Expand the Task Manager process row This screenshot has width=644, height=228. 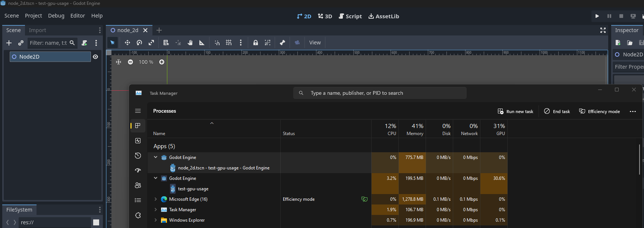(x=155, y=210)
